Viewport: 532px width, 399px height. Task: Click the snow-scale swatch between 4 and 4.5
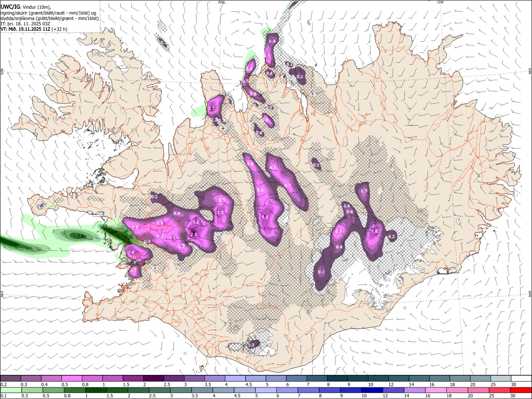point(235,379)
